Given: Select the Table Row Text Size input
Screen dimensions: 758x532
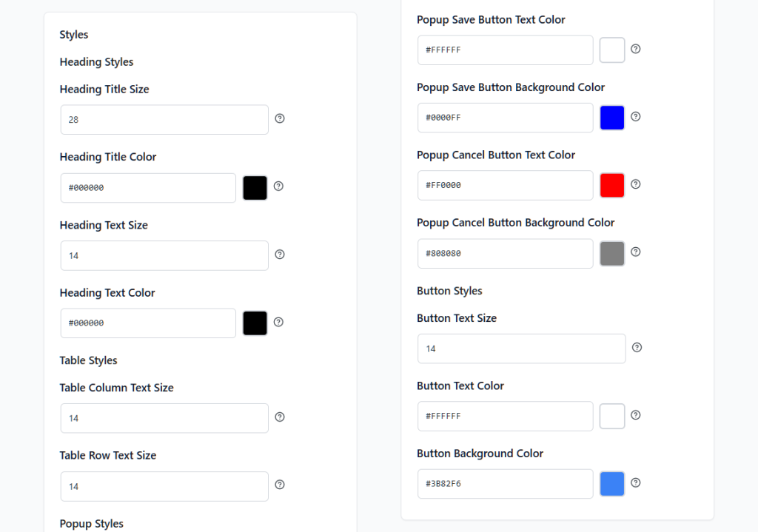Looking at the screenshot, I should click(x=164, y=486).
